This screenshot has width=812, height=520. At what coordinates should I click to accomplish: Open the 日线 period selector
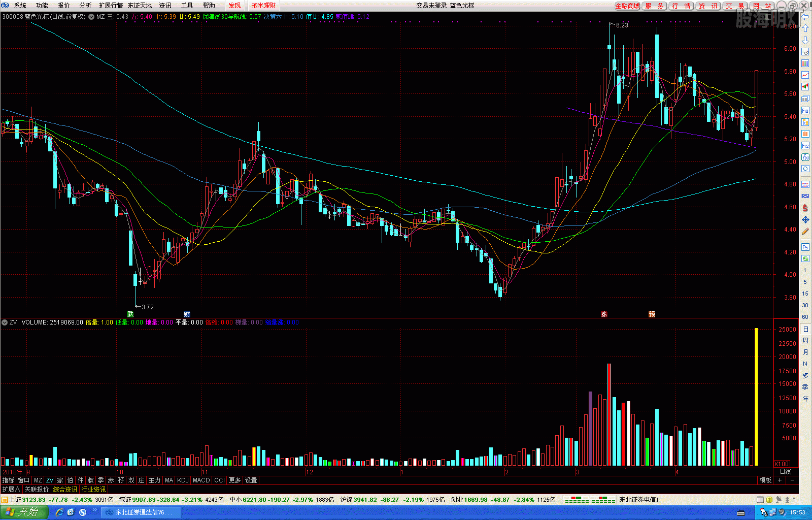click(786, 472)
